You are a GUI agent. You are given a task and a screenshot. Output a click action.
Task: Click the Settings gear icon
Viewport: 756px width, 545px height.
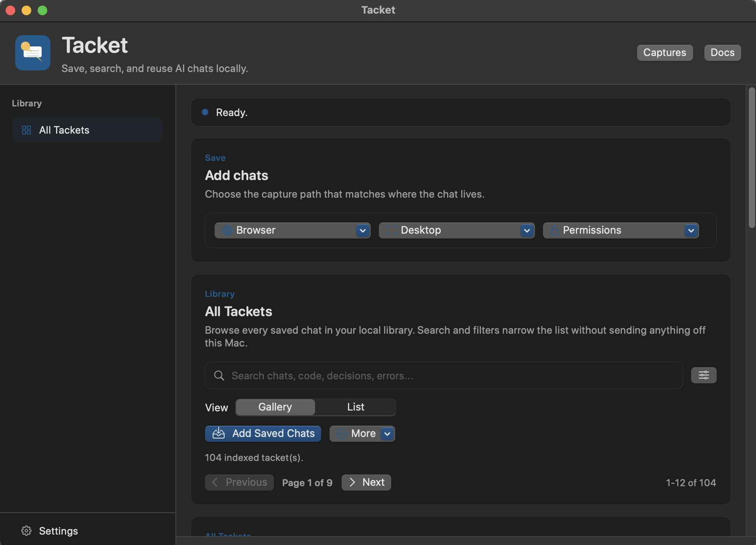(x=26, y=531)
